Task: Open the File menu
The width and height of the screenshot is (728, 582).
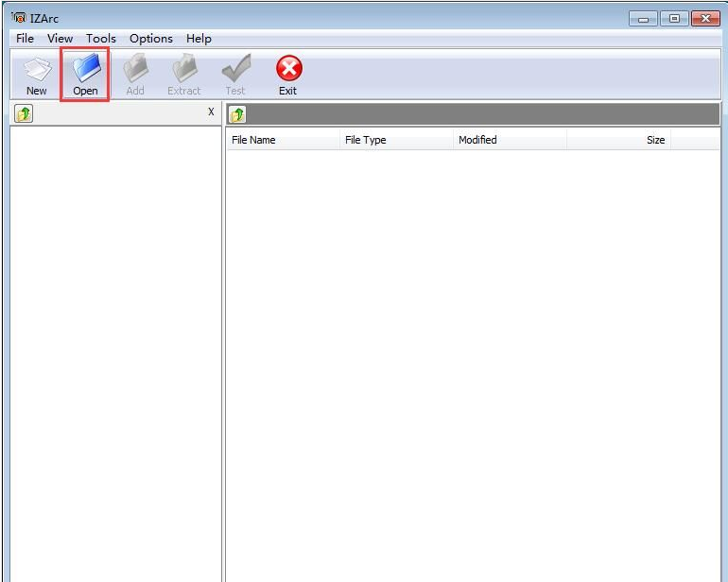Action: point(26,39)
